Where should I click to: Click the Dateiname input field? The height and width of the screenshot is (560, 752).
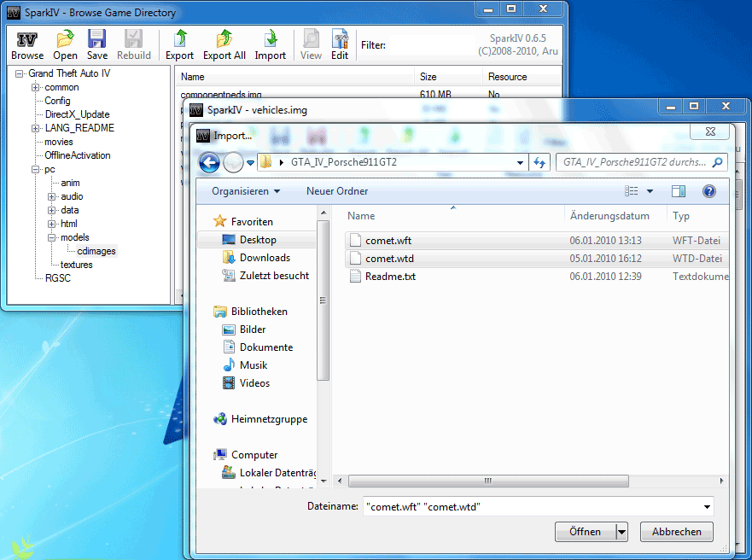pyautogui.click(x=533, y=507)
